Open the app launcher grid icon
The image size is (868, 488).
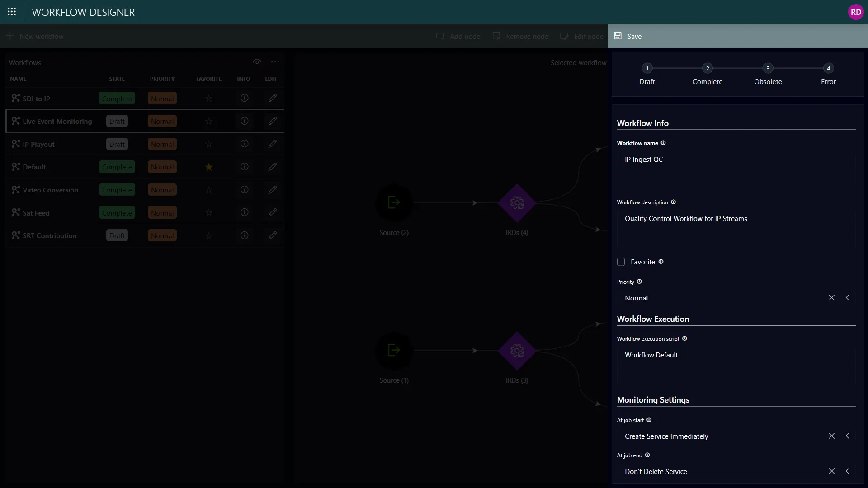[12, 12]
